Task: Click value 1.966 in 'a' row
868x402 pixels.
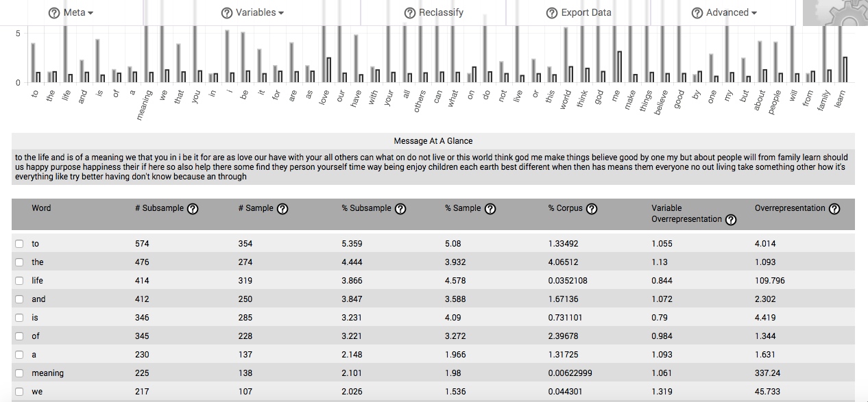Action: coord(455,355)
